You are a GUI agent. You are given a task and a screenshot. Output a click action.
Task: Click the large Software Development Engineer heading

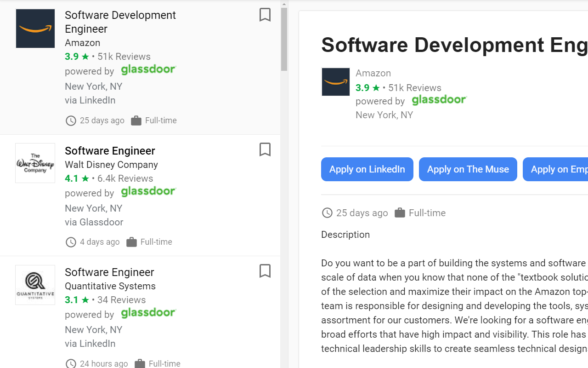coord(454,45)
